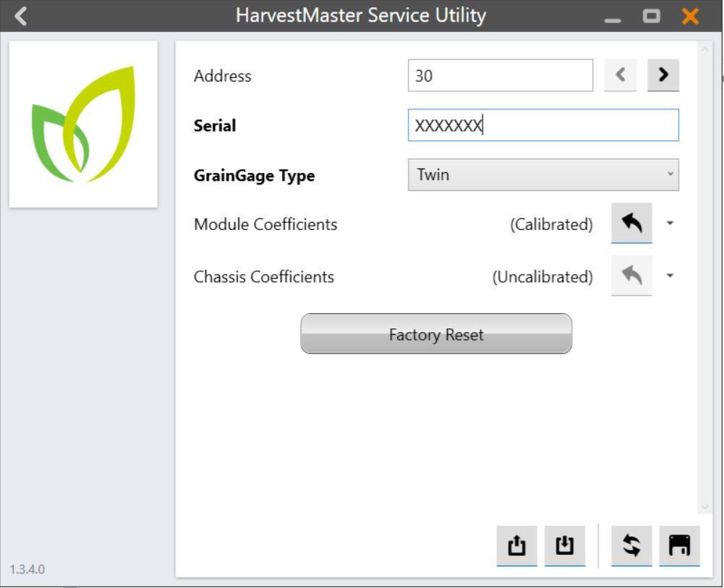The width and height of the screenshot is (724, 588).
Task: Click the Factory Reset button
Action: [x=436, y=333]
